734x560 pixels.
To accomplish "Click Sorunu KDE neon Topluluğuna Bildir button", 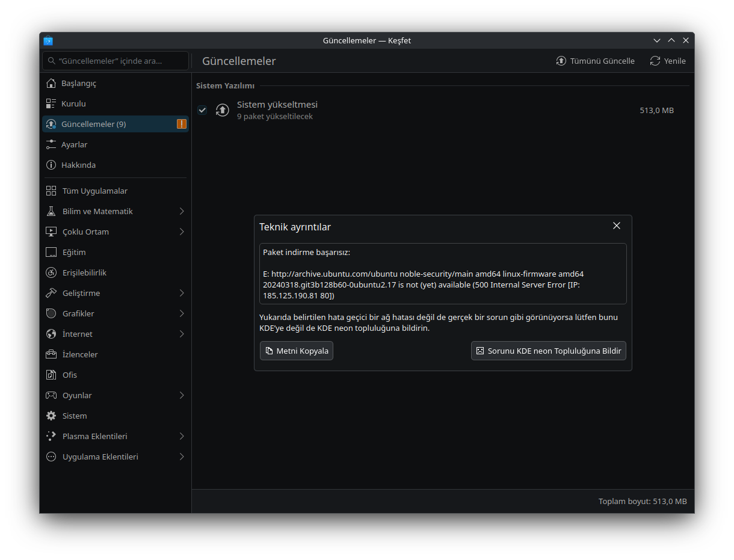I will [548, 351].
